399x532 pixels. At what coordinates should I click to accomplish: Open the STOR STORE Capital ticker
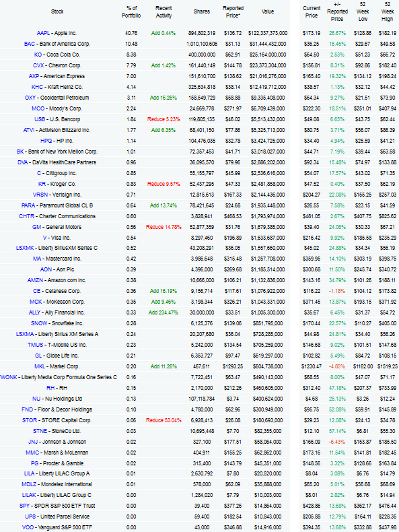[30, 420]
